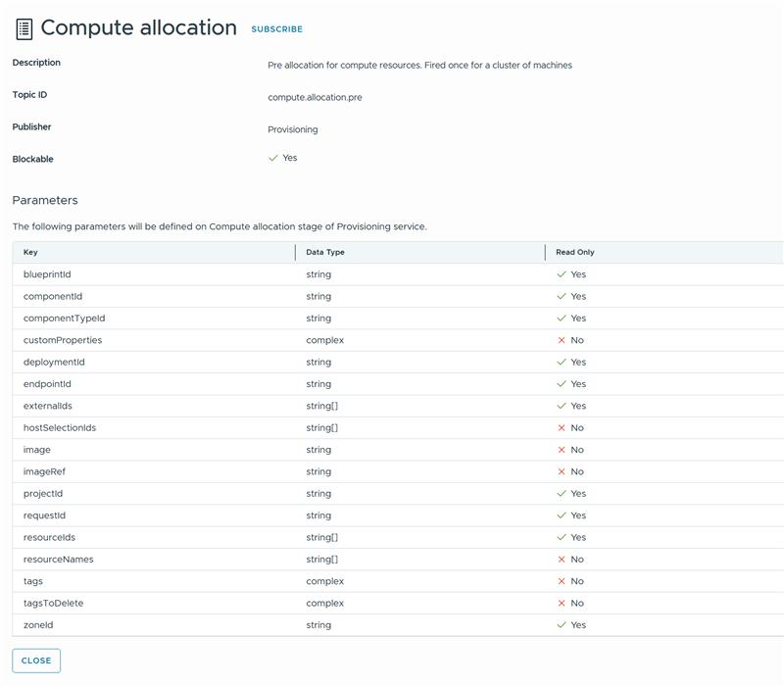The width and height of the screenshot is (784, 686).
Task: Click the tagsToDelete red X icon
Action: coord(562,604)
